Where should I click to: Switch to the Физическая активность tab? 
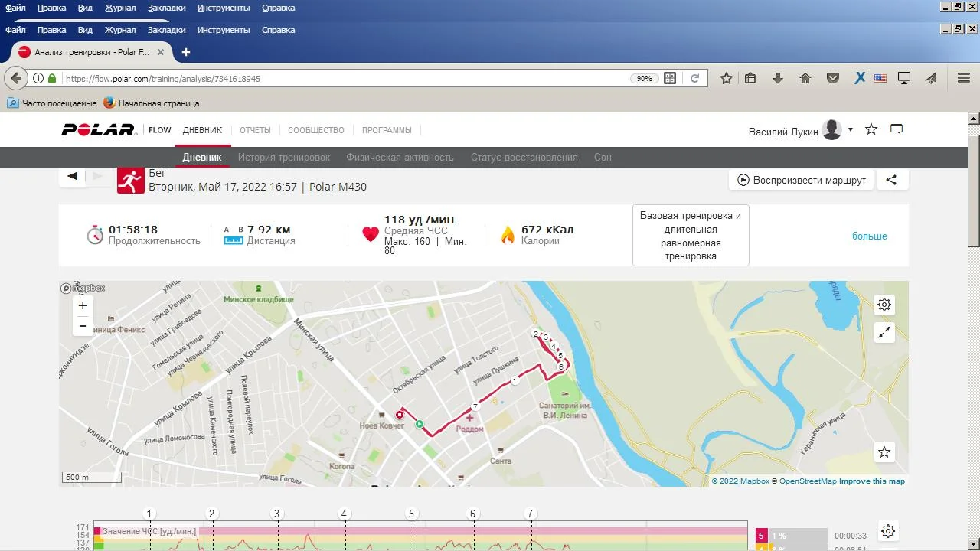(x=400, y=157)
